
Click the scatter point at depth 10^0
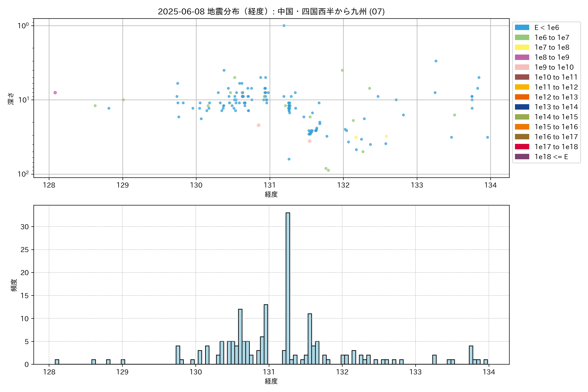click(284, 25)
